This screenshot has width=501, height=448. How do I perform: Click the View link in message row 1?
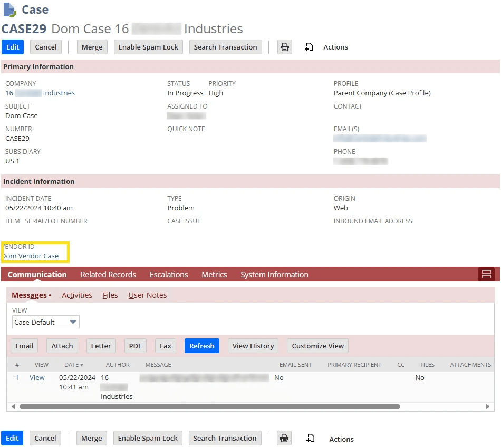pyautogui.click(x=37, y=377)
